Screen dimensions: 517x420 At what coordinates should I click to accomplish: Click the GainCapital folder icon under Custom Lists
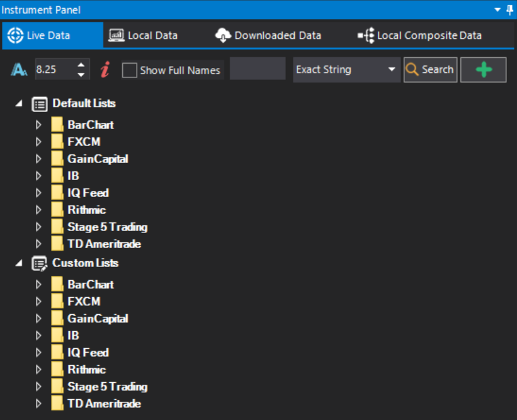tap(57, 319)
